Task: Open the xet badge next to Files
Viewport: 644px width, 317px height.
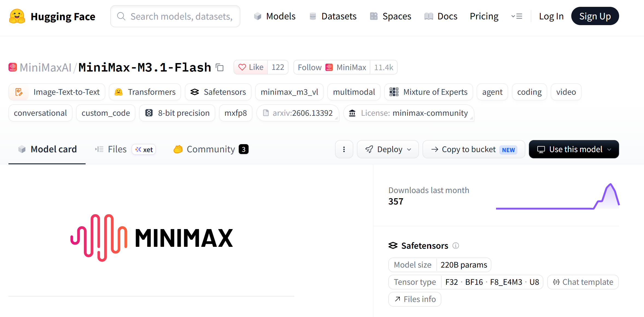Action: (x=144, y=149)
